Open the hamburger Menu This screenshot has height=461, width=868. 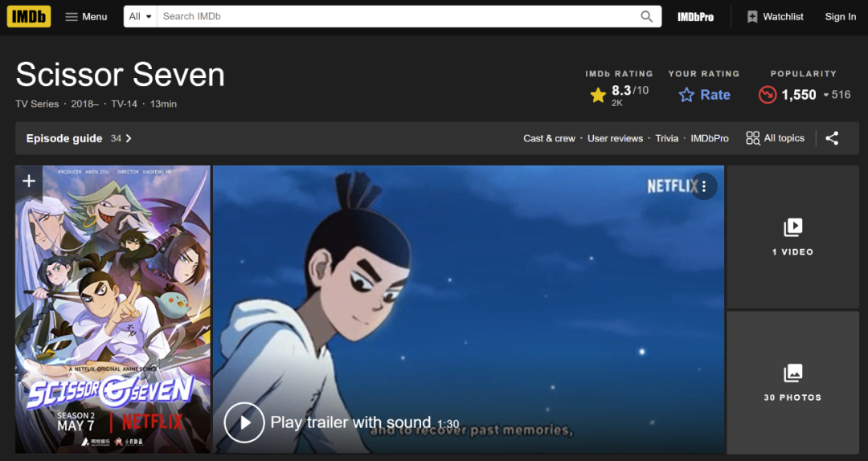(x=86, y=17)
